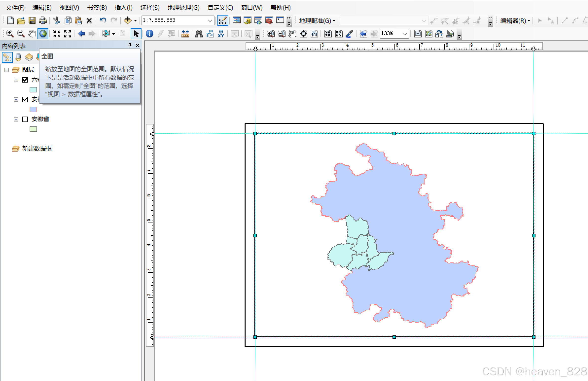
Task: Uncheck the first layer's visibility checkbox
Action: (x=25, y=80)
